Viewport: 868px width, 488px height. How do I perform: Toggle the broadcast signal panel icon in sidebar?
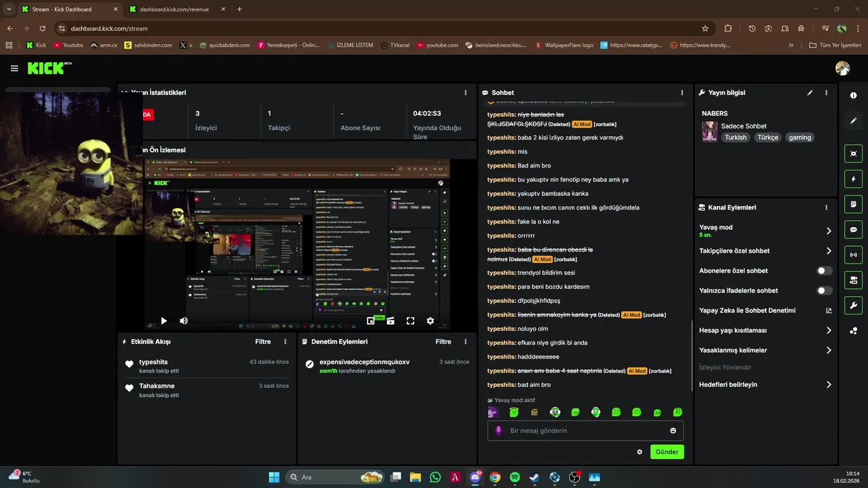[853, 255]
